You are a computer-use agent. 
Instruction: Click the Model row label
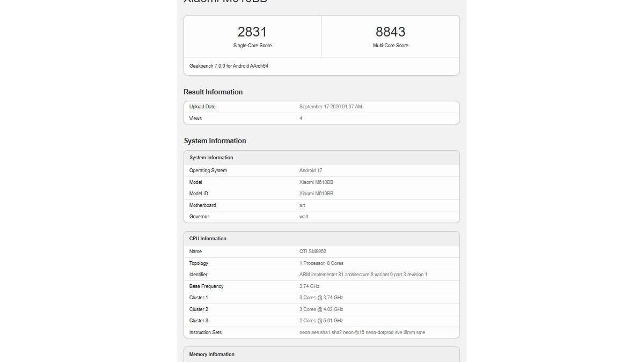(x=196, y=182)
